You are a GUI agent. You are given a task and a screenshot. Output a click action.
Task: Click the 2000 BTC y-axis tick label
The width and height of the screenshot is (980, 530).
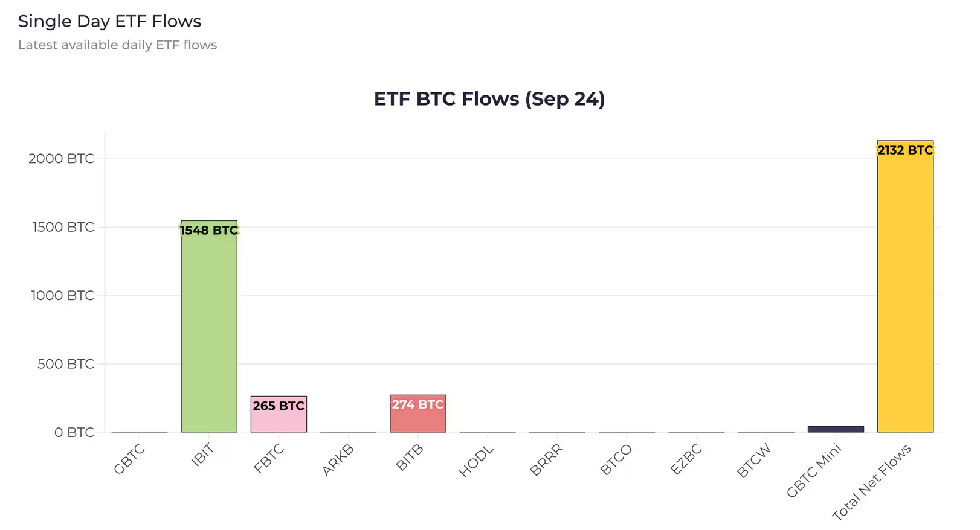[x=61, y=159]
